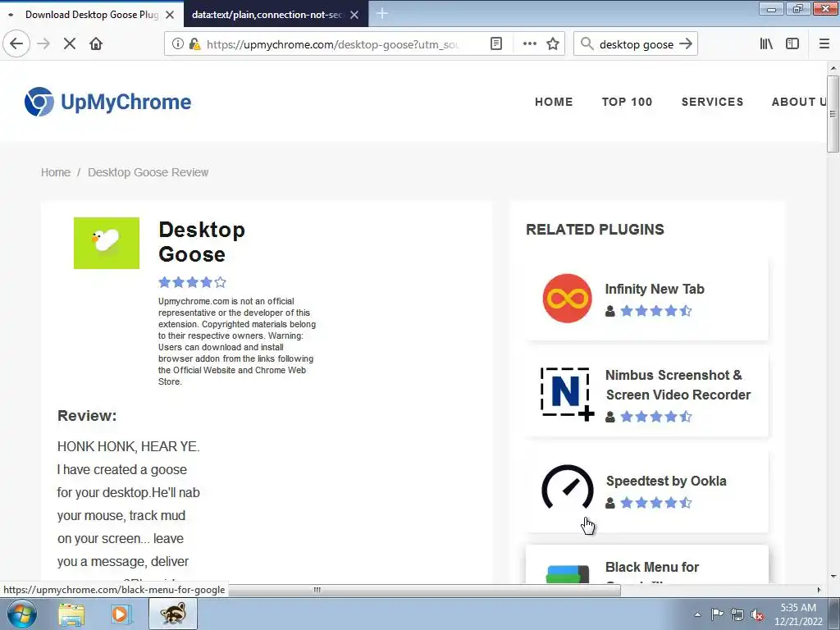Click the HONK HONK, HEAR YE. text

coord(128,446)
